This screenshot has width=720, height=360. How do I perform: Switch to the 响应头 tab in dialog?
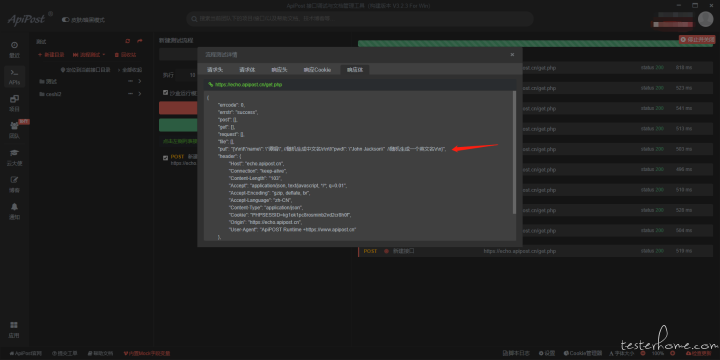click(x=279, y=70)
